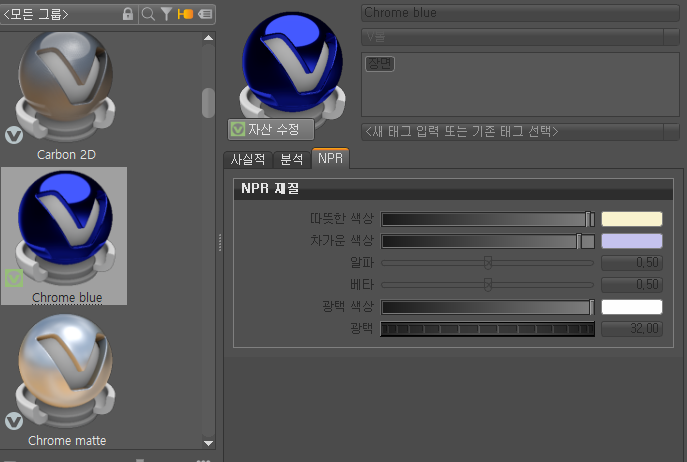
Task: Click the Carbon 2D label text
Action: (66, 155)
